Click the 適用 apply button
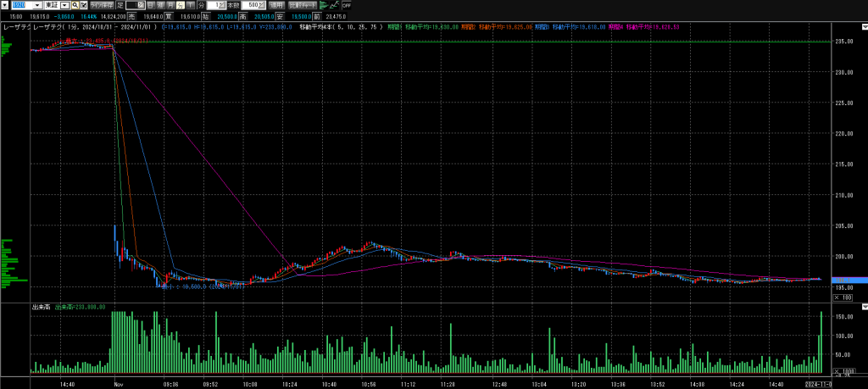Image resolution: width=868 pixels, height=389 pixels. (276, 5)
